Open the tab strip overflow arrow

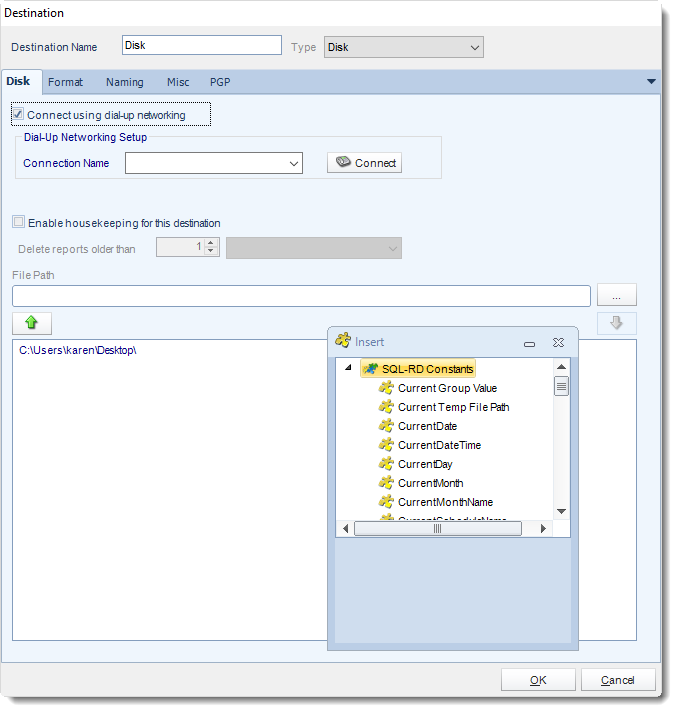tap(651, 82)
